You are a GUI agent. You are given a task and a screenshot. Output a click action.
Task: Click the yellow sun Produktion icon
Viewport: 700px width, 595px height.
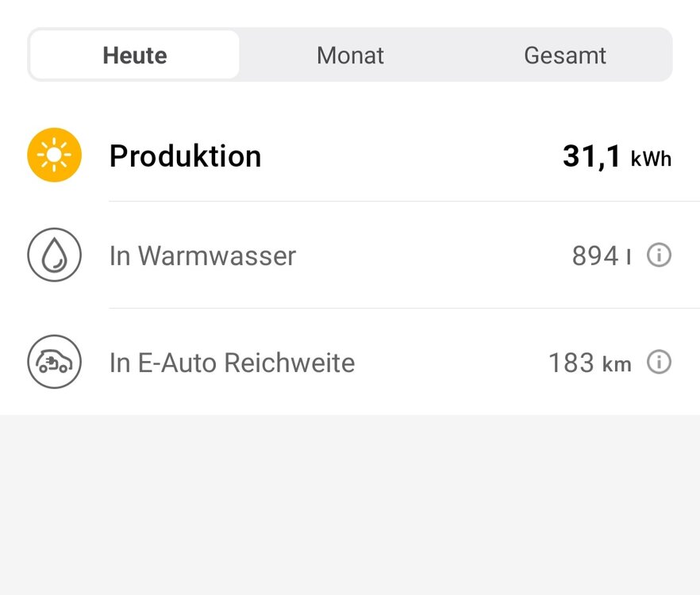(x=55, y=155)
